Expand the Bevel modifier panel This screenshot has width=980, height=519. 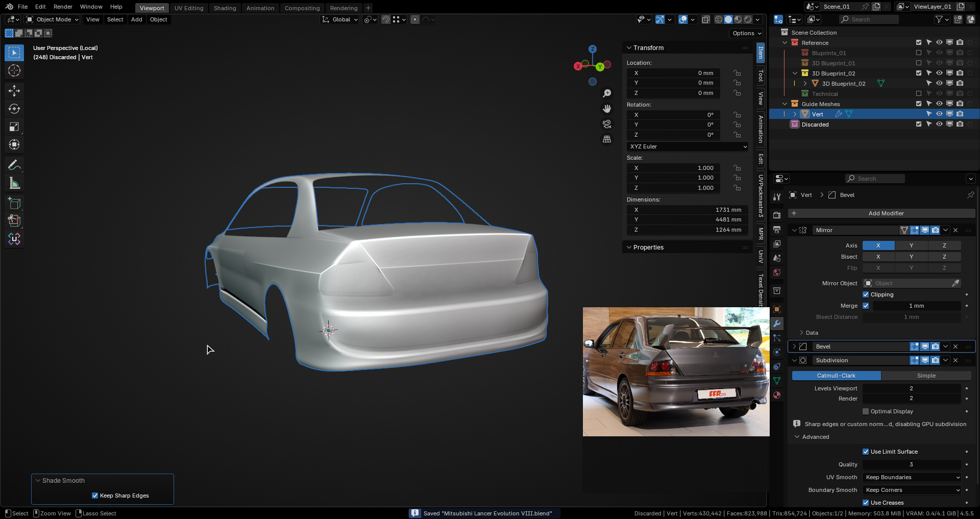pyautogui.click(x=794, y=347)
